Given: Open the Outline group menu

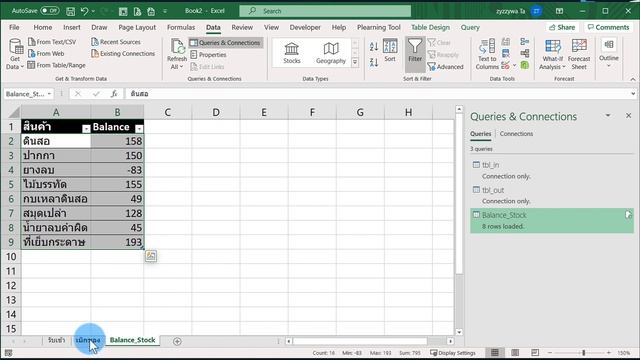Looking at the screenshot, I should tap(609, 53).
